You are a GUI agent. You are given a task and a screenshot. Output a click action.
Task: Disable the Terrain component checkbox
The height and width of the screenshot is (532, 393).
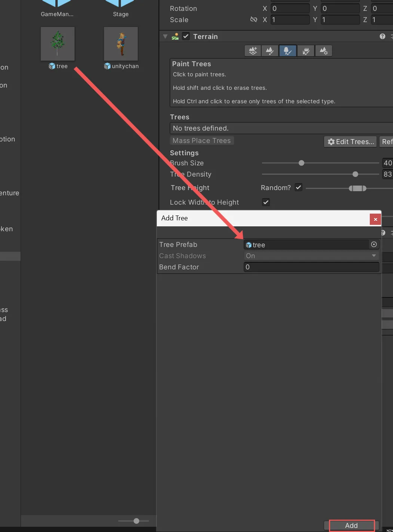tap(186, 36)
